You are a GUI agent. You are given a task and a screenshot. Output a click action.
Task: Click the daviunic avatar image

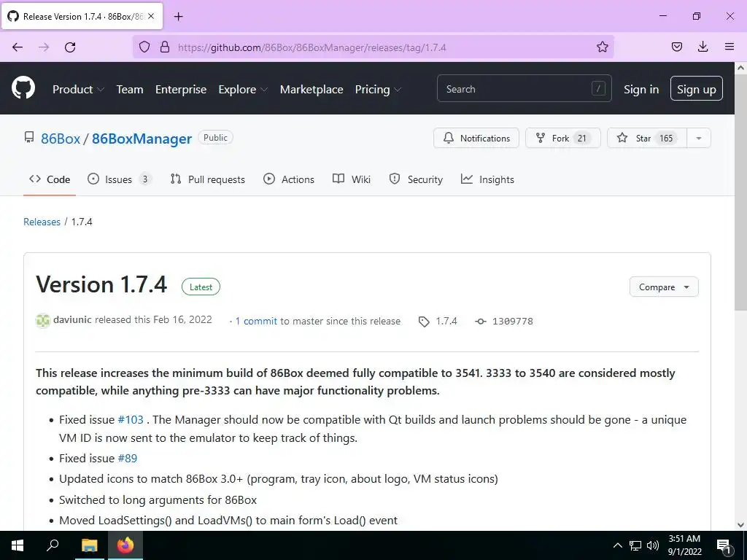(x=43, y=321)
